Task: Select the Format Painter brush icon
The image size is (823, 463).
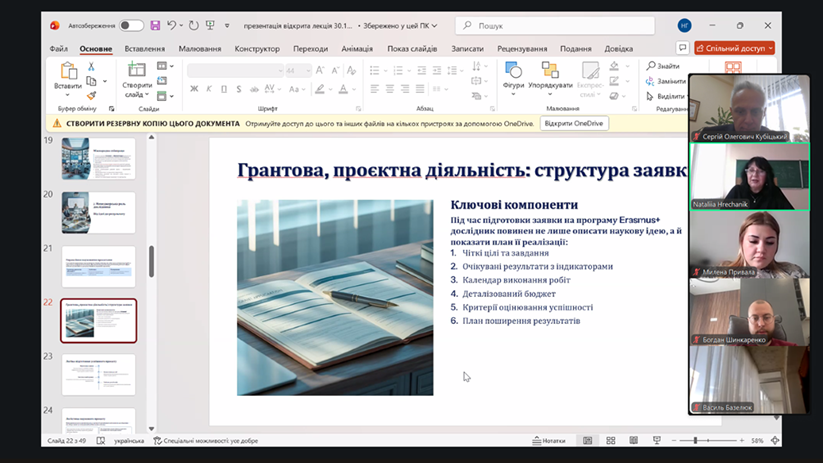Action: point(91,96)
